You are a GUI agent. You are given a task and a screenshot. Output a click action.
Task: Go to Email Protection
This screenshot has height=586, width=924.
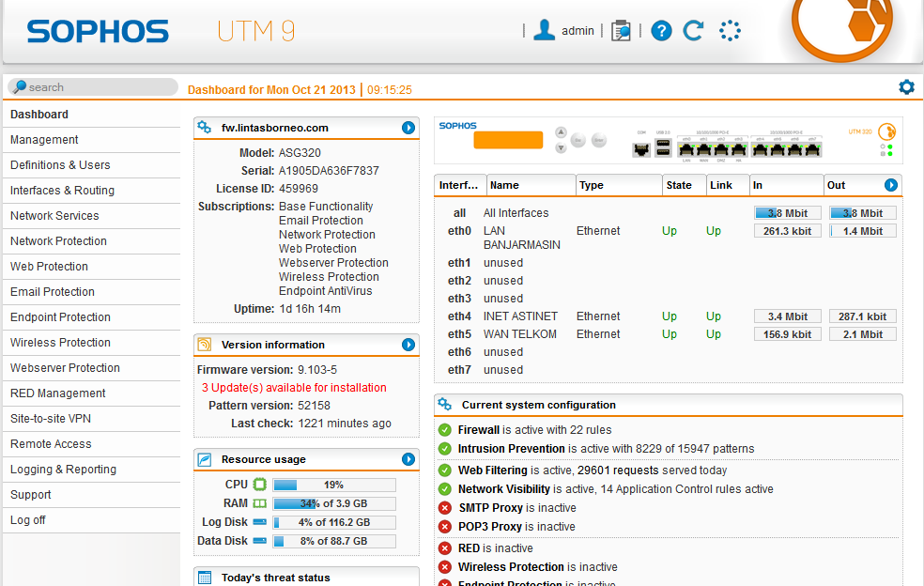pyautogui.click(x=91, y=292)
